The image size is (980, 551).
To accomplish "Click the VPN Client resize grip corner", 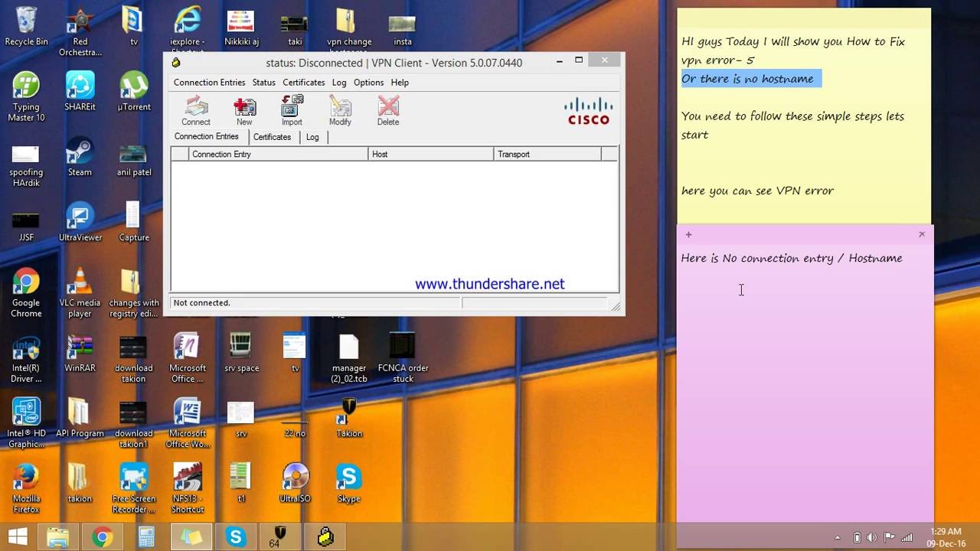I will coord(616,306).
